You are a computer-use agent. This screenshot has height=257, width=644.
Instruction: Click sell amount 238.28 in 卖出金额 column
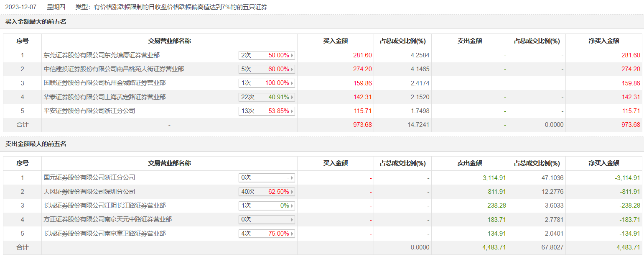point(496,206)
